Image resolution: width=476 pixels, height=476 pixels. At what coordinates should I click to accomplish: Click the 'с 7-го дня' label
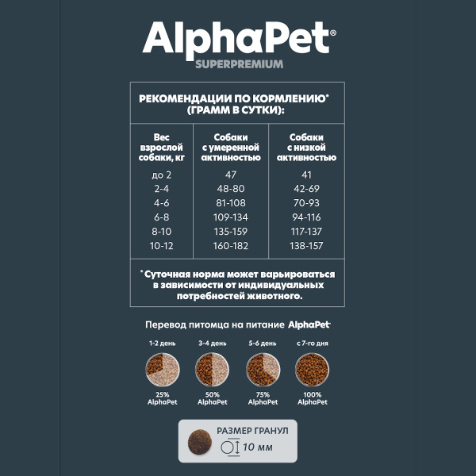[313, 344]
